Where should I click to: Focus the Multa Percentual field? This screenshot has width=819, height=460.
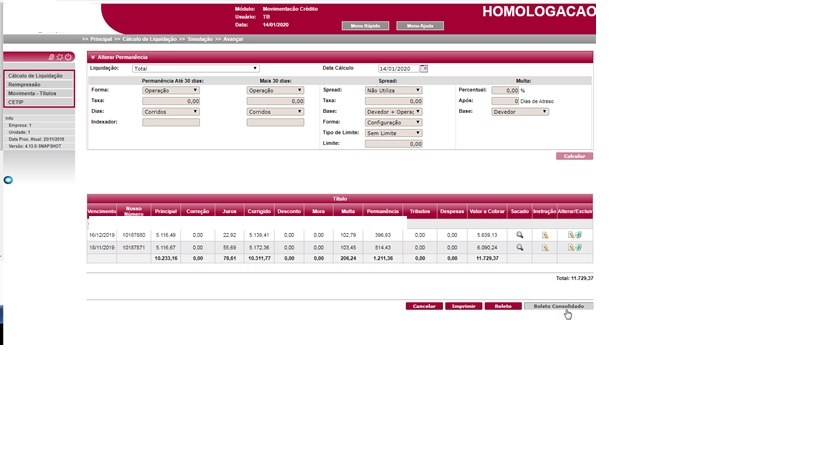click(x=505, y=90)
